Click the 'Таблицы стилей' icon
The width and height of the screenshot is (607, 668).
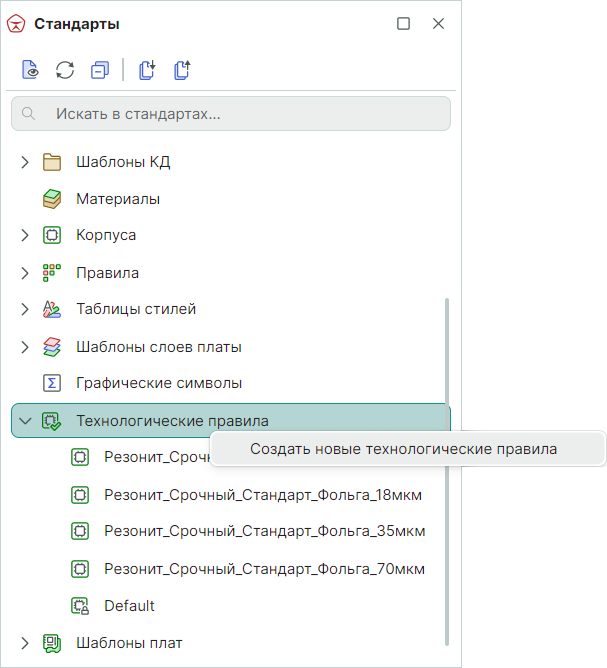[52, 310]
